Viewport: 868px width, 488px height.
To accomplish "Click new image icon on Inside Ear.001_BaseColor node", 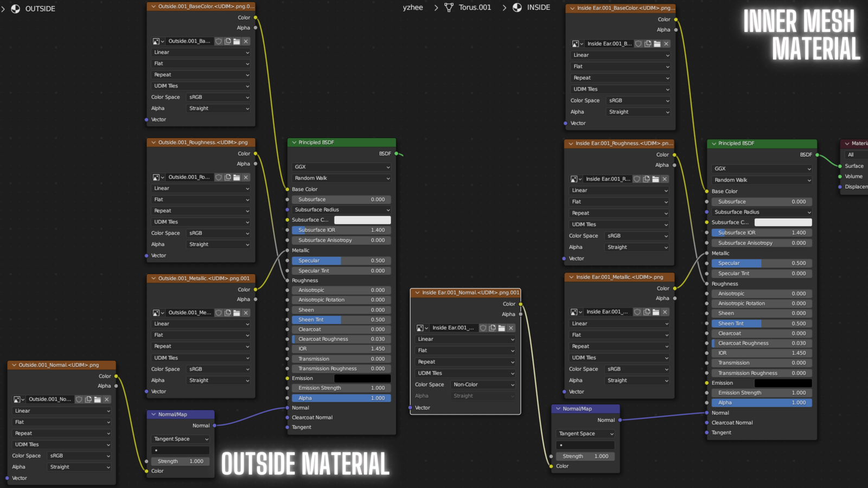I will [x=648, y=44].
